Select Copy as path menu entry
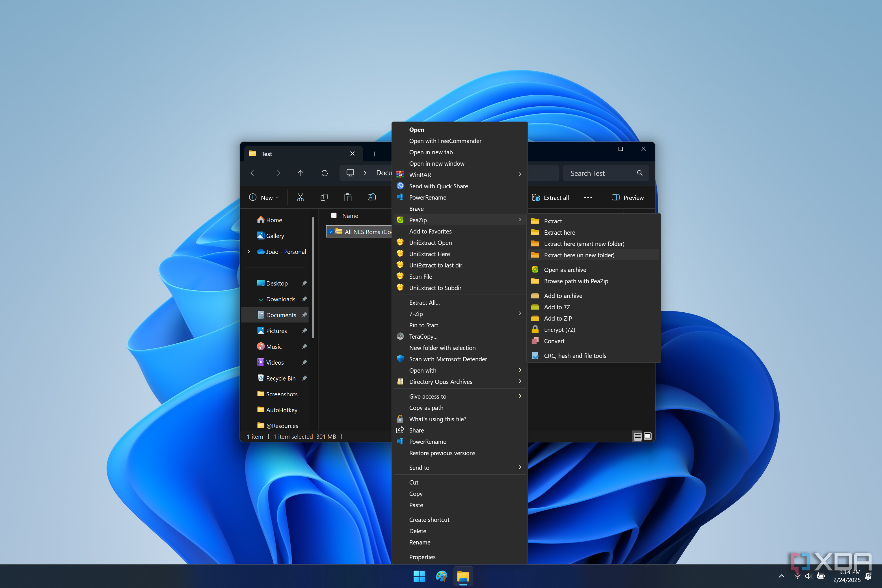 coord(426,408)
